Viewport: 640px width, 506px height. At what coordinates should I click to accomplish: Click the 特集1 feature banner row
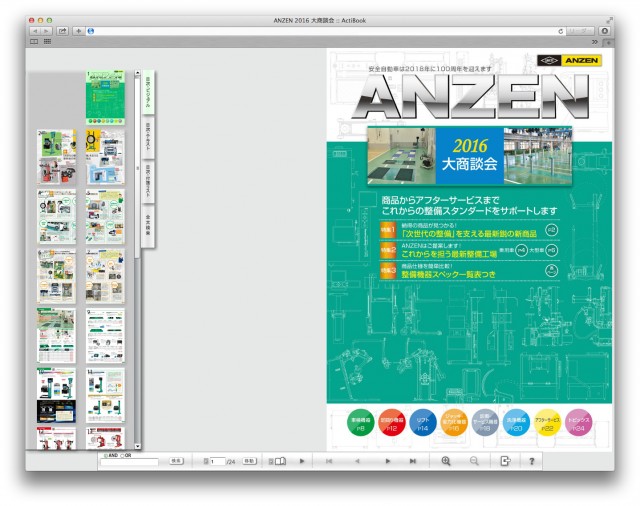[469, 230]
